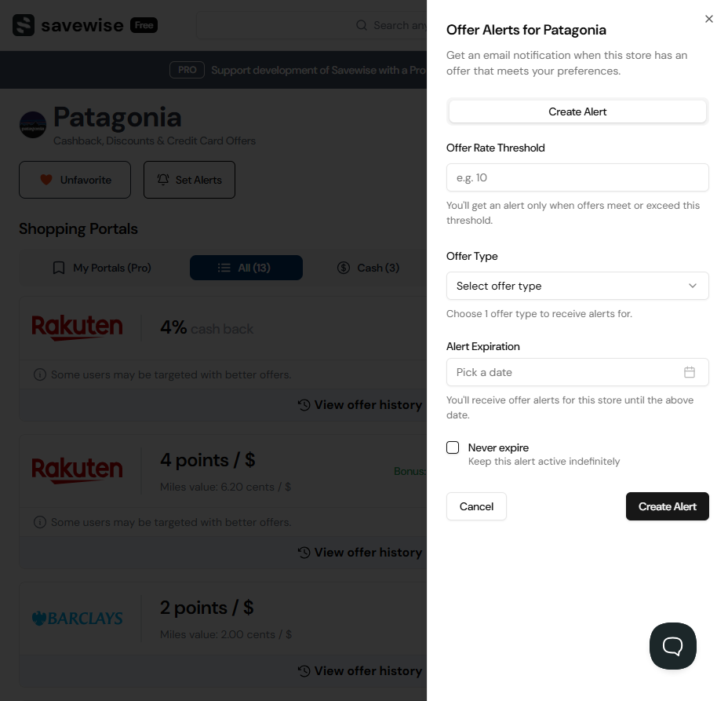Close the Offer Alerts panel

709,19
